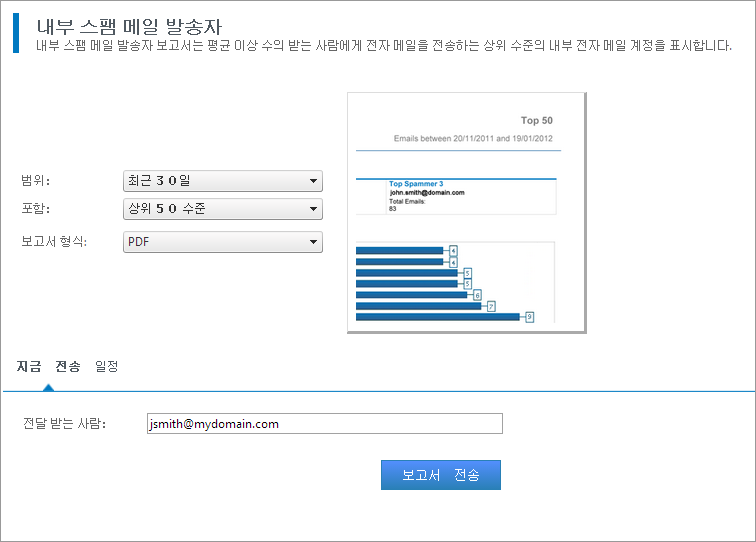756x542 pixels.
Task: Switch to the 일정 tab
Action: coord(106,366)
